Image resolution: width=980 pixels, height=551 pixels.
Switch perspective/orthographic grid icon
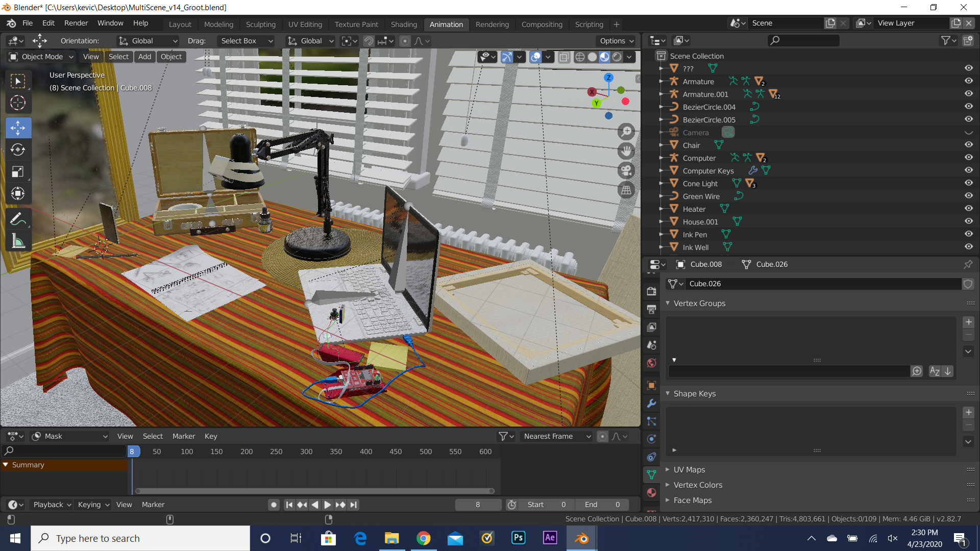pyautogui.click(x=626, y=190)
